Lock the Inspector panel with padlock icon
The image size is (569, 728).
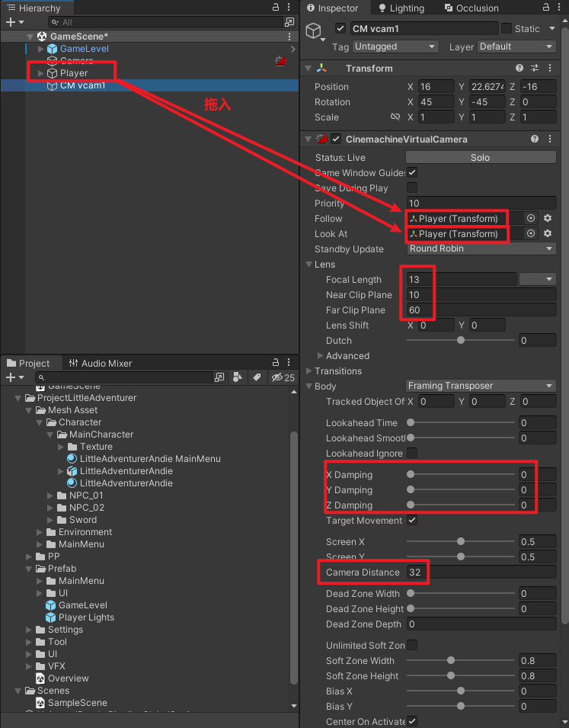click(543, 8)
